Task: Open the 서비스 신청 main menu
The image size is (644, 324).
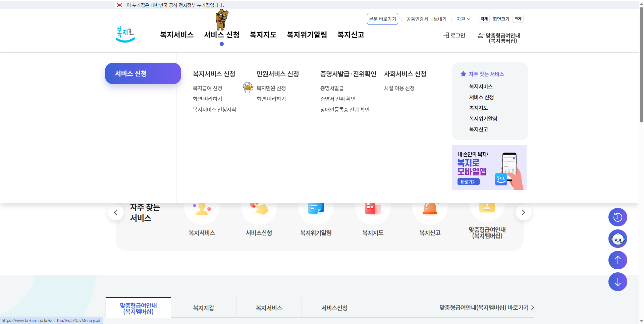Action: 222,35
